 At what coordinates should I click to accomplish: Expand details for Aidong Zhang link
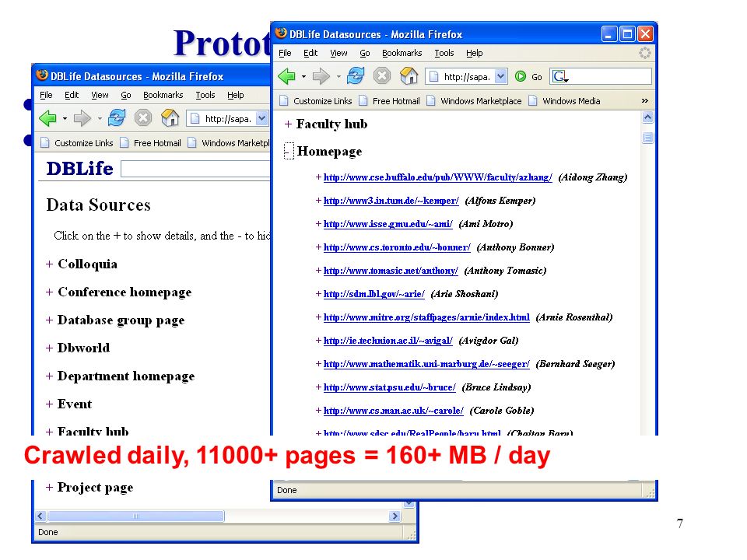[x=318, y=177]
